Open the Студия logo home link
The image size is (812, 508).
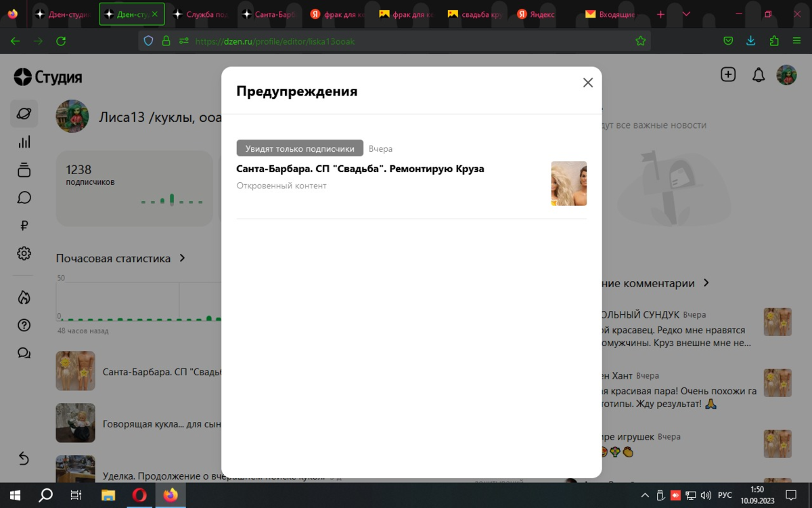tap(48, 77)
